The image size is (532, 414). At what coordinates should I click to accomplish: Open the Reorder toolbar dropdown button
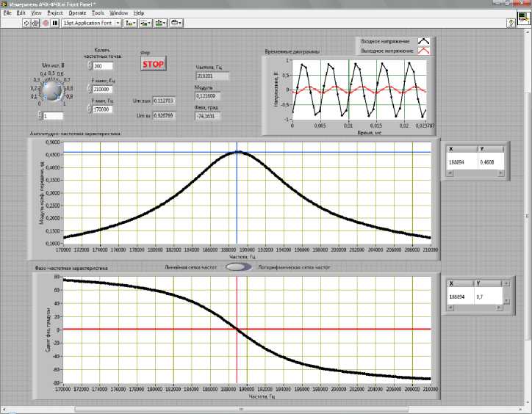point(177,23)
